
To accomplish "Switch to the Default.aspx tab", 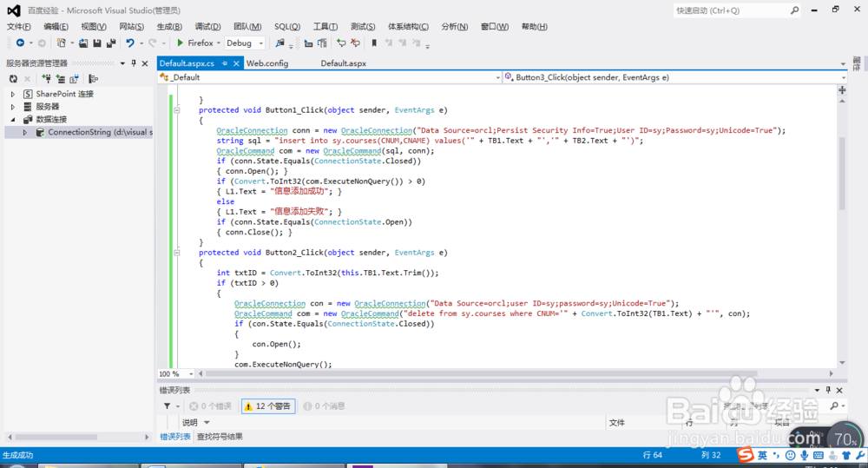I will pos(343,63).
